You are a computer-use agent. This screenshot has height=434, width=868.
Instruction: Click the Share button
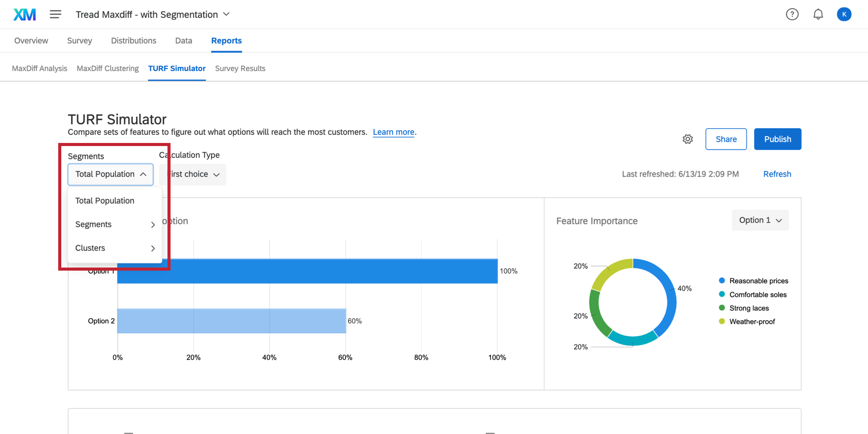click(726, 139)
